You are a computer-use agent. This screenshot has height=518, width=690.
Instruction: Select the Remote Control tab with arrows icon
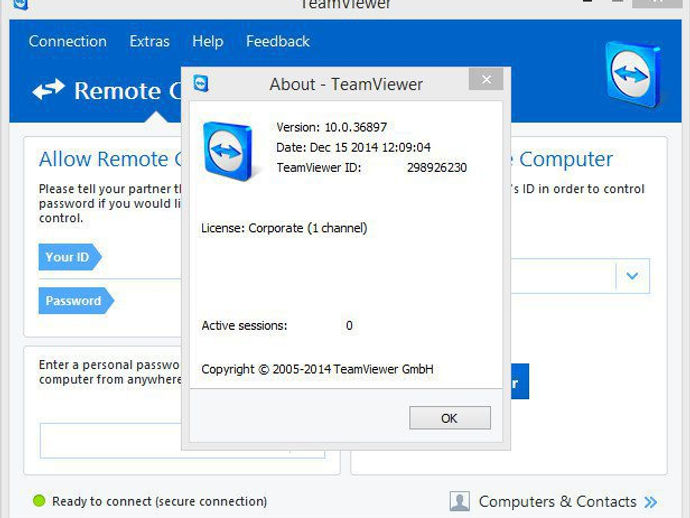[108, 91]
